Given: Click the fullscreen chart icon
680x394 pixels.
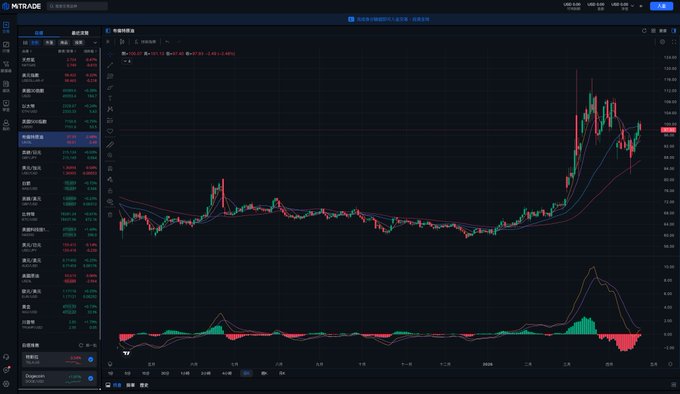Looking at the screenshot, I should (x=674, y=42).
